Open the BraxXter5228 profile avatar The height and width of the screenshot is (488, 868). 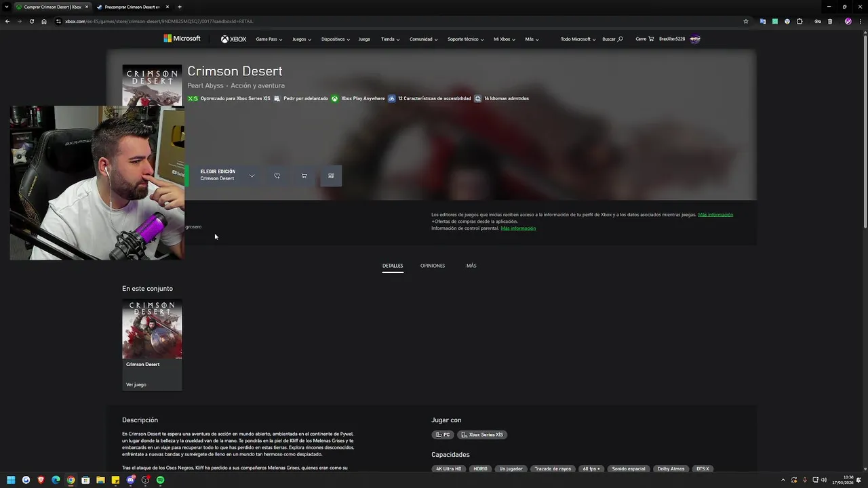point(695,39)
